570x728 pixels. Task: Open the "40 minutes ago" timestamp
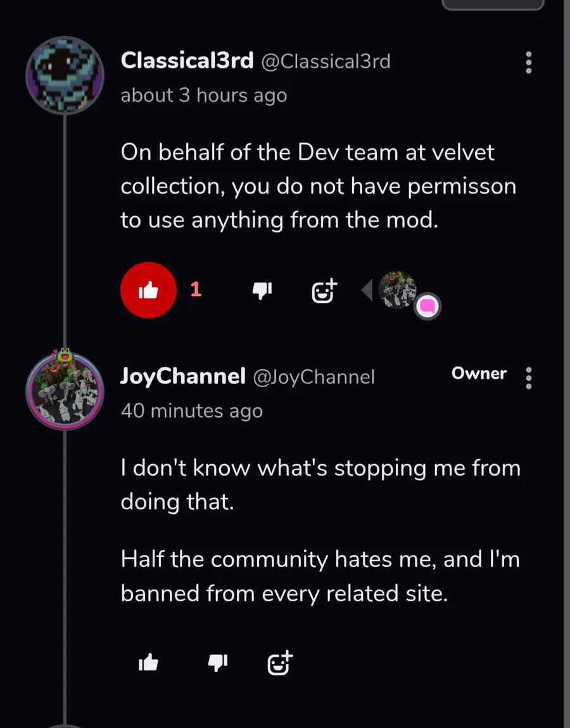point(191,411)
